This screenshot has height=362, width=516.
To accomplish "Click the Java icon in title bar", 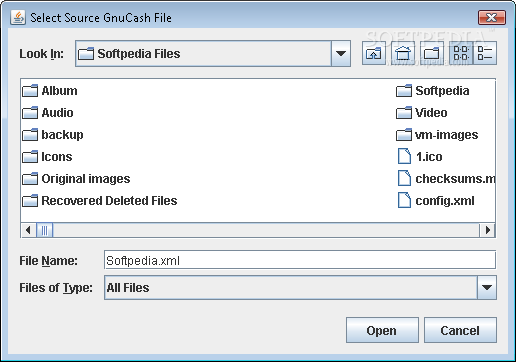I will click(x=18, y=17).
